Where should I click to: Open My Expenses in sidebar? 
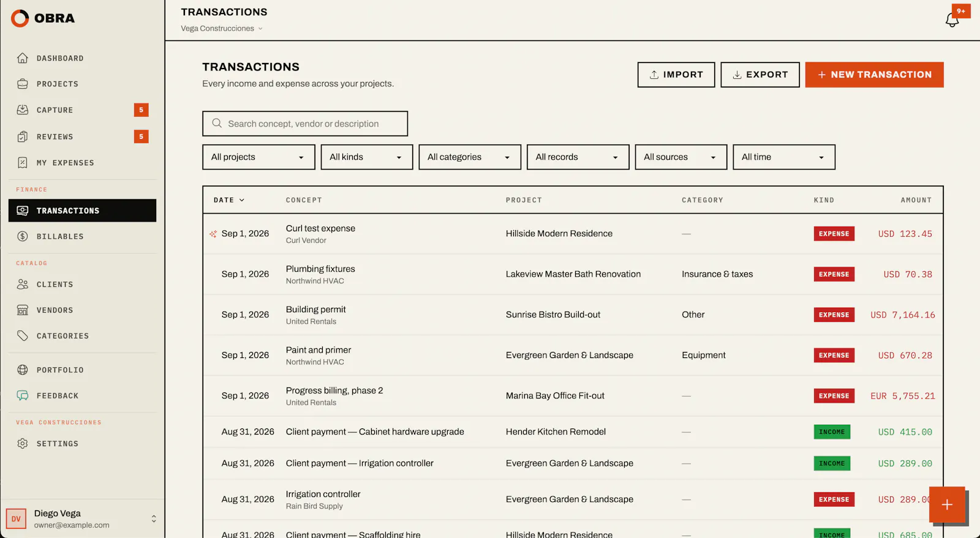click(x=82, y=163)
